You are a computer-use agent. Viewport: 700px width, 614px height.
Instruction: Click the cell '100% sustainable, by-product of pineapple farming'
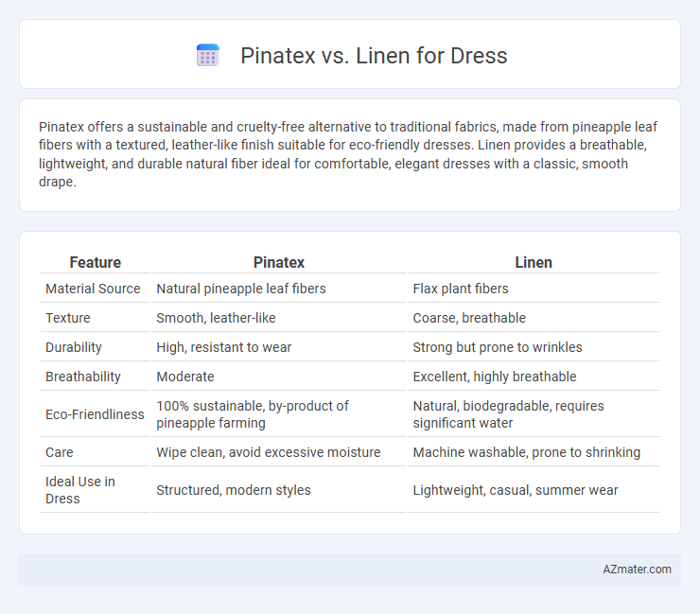coord(253,414)
